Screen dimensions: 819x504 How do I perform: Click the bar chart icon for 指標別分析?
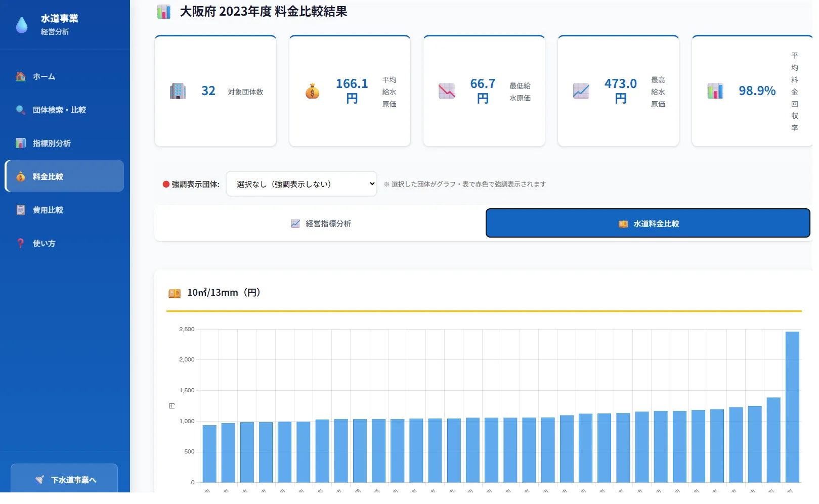click(21, 143)
